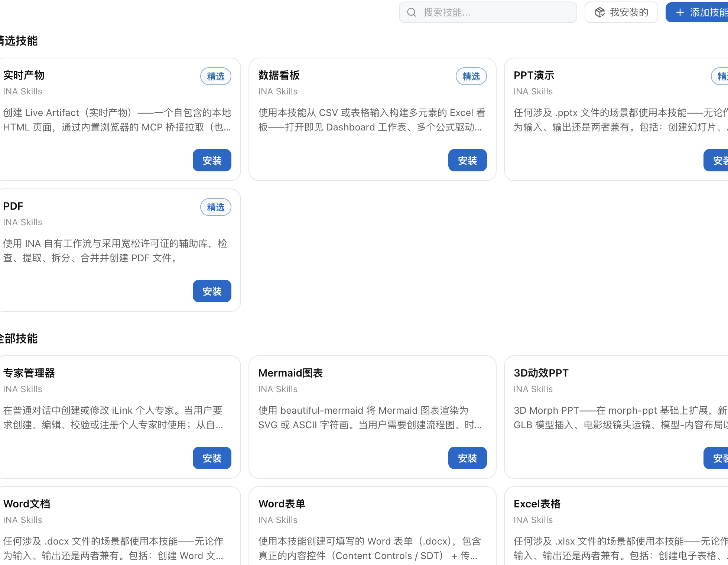The height and width of the screenshot is (565, 728).
Task: Click the 数据看板 description about Excel 看板
Action: coord(372,120)
